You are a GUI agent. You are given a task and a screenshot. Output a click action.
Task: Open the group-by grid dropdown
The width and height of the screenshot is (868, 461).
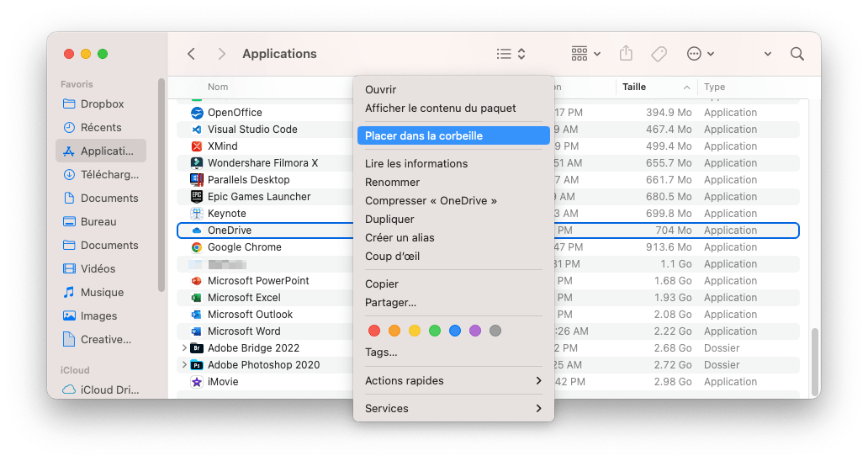click(585, 54)
